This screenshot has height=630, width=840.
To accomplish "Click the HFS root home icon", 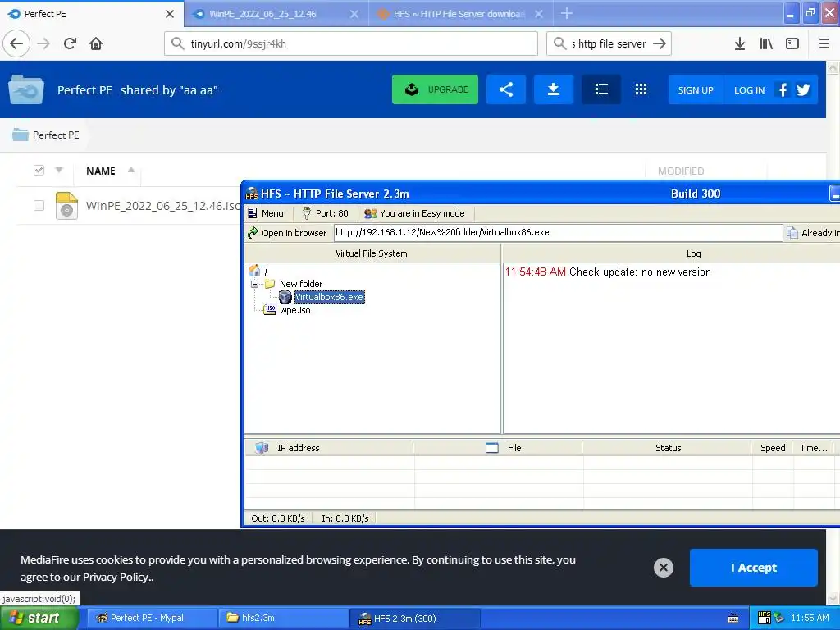I will [x=254, y=271].
